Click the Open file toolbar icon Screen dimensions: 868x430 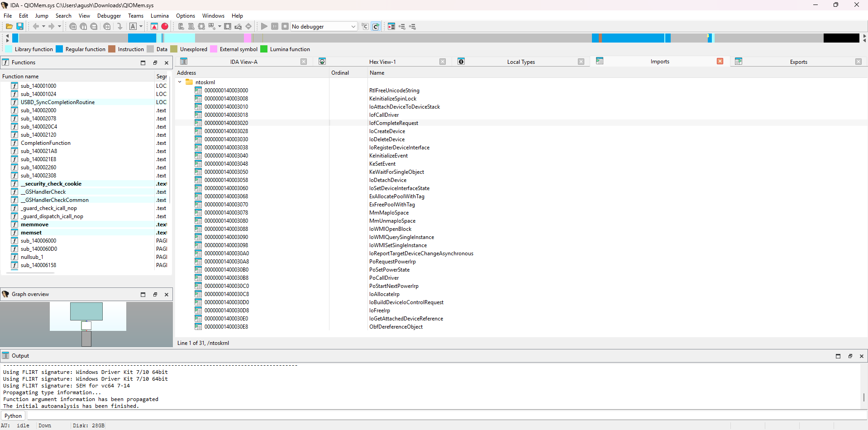click(x=9, y=27)
